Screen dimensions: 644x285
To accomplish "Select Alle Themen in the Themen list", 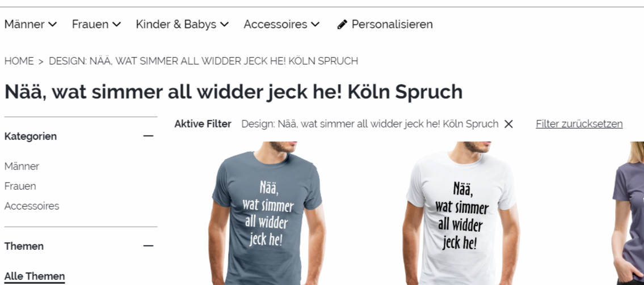I will tap(35, 277).
